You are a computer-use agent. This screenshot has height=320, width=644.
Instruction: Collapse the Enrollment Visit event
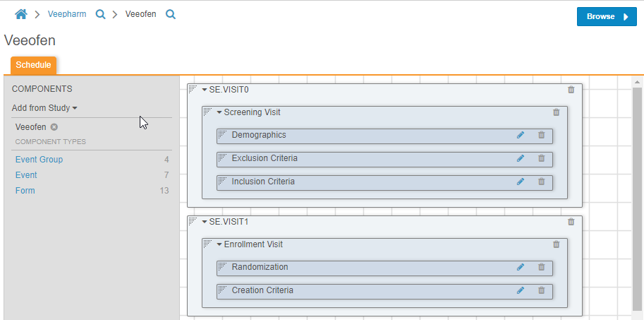coord(219,244)
